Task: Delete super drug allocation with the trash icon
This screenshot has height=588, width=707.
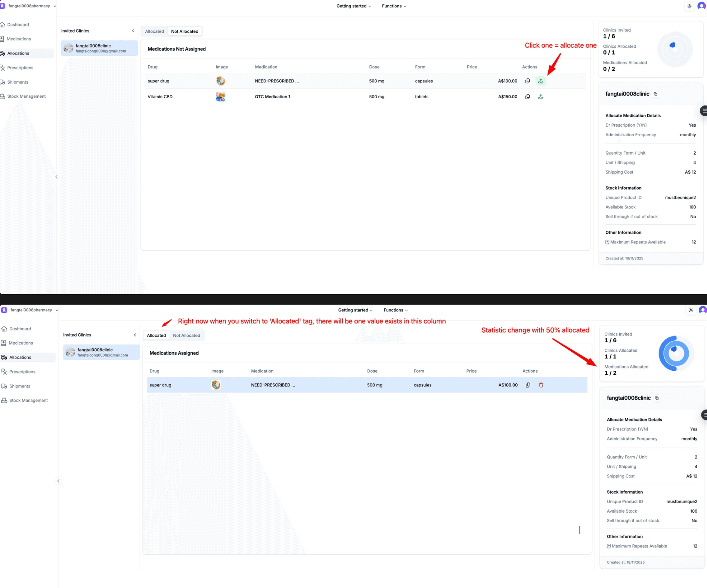Action: coord(541,385)
